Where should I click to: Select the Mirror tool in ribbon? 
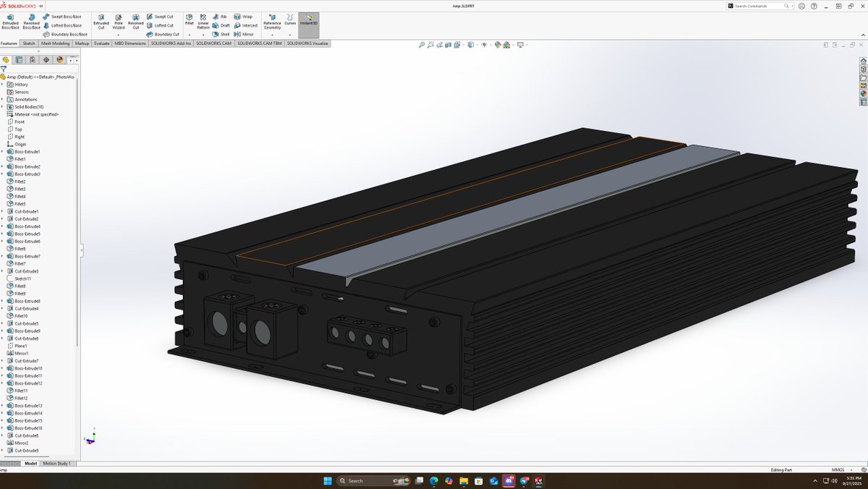click(244, 34)
